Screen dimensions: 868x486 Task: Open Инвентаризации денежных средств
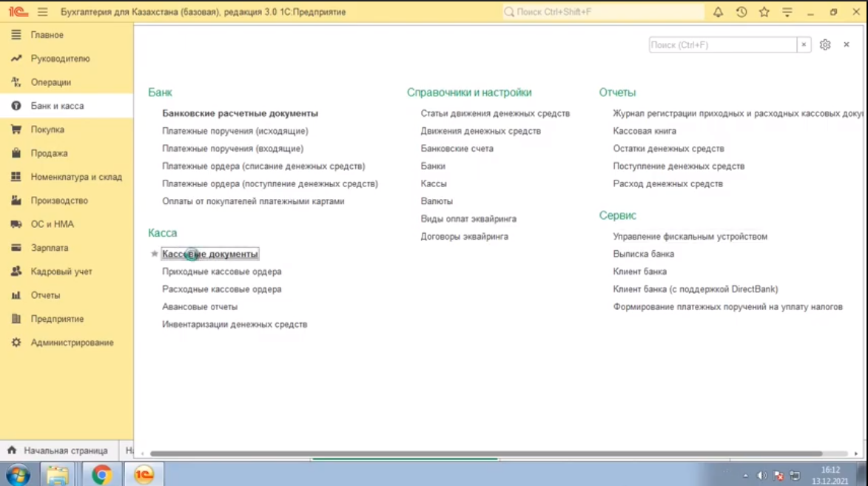coord(234,324)
